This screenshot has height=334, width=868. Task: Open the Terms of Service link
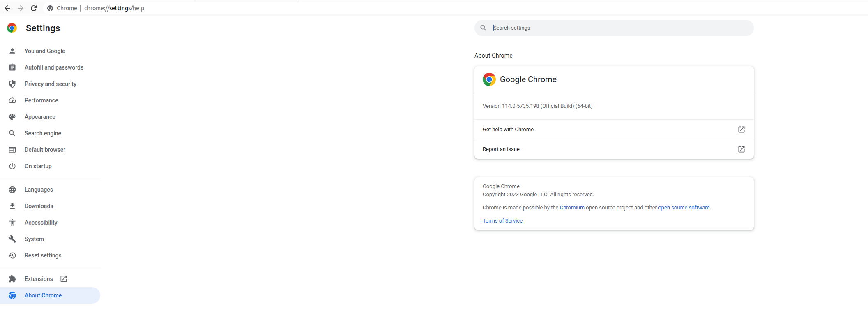502,221
